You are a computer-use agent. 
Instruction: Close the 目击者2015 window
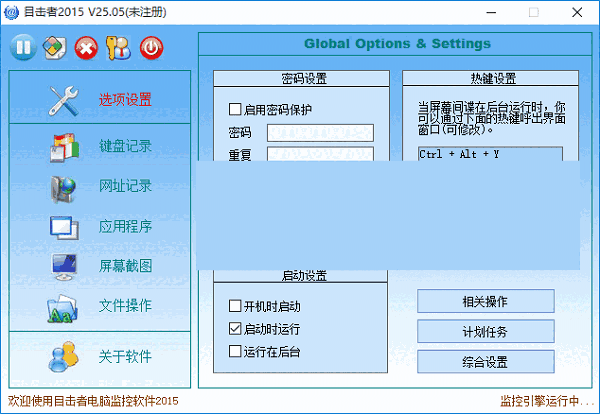pyautogui.click(x=577, y=12)
